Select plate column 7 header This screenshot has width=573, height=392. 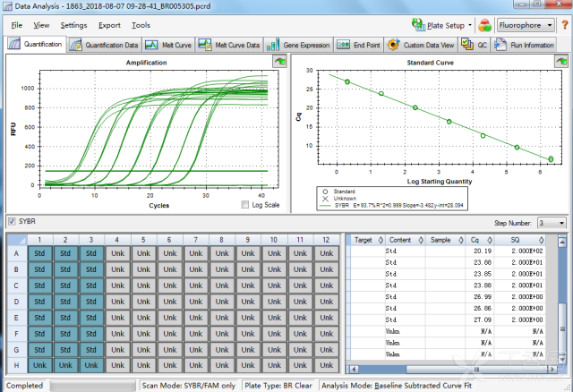point(196,240)
